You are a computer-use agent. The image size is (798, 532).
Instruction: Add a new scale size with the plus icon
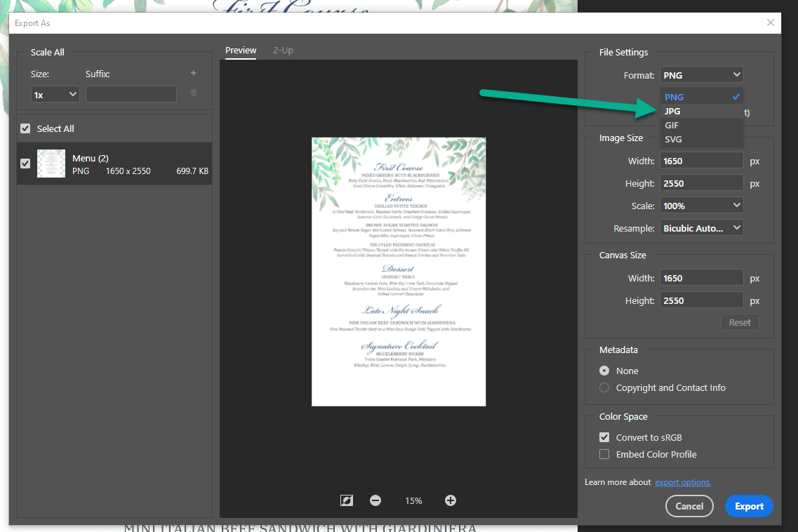point(193,73)
